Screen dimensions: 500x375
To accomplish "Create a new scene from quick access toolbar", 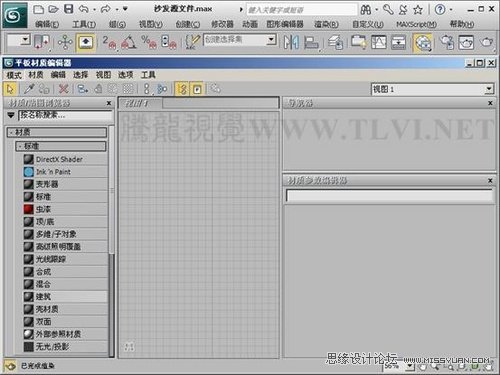I will click(39, 9).
